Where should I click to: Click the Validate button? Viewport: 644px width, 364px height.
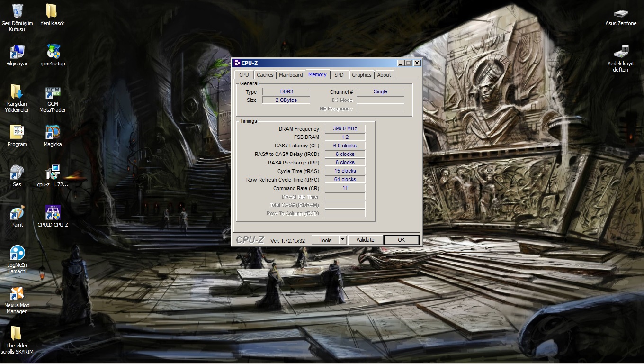[365, 240]
